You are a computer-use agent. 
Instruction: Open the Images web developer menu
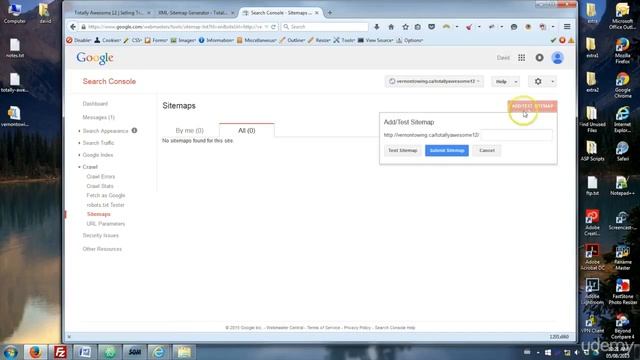coord(183,40)
